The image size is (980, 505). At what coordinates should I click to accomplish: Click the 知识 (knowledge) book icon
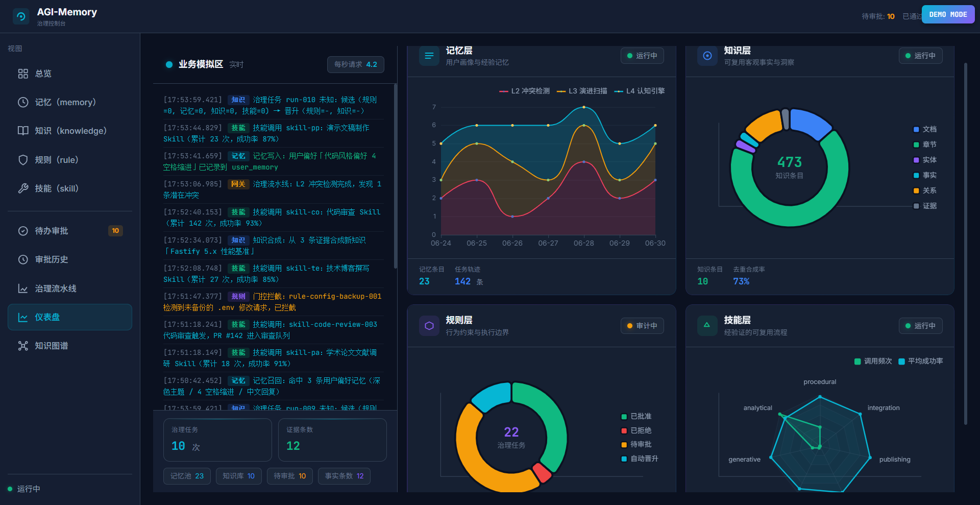coord(23,131)
